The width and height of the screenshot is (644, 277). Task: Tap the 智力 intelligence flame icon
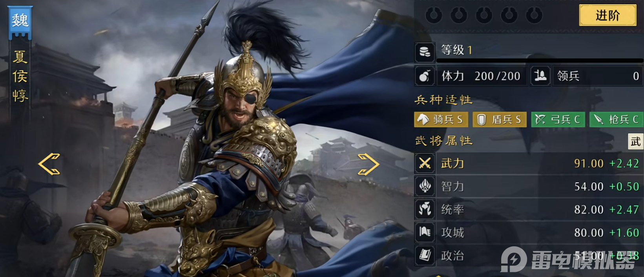[x=425, y=186]
